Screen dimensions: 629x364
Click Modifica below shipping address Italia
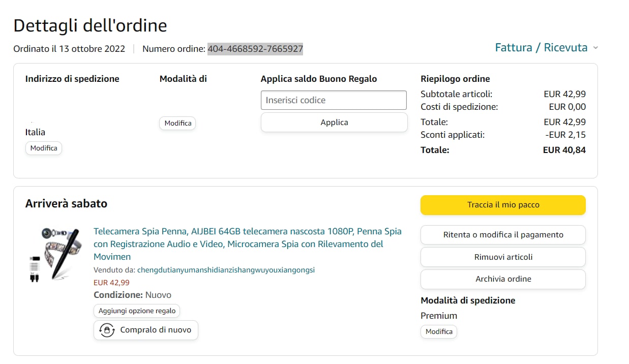point(44,148)
